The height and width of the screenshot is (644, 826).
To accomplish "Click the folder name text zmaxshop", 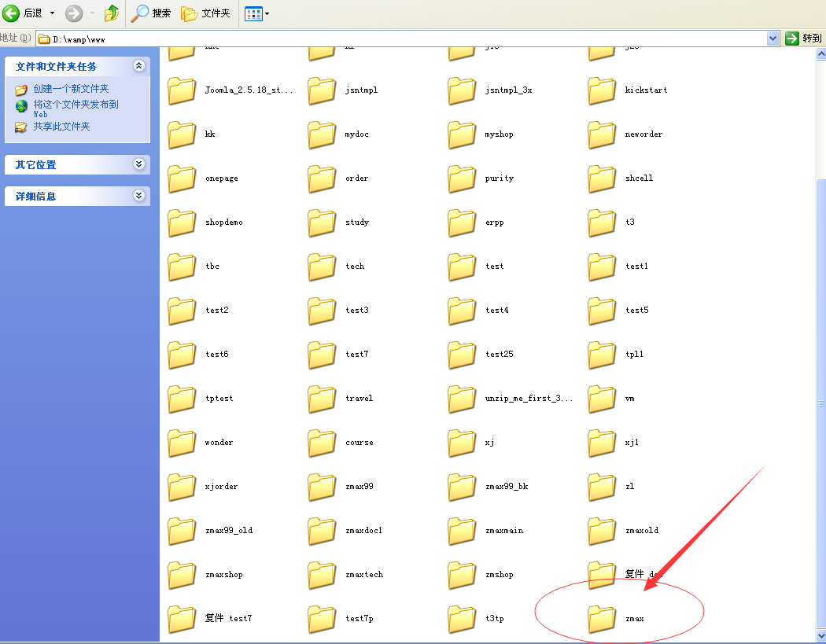I will (224, 575).
